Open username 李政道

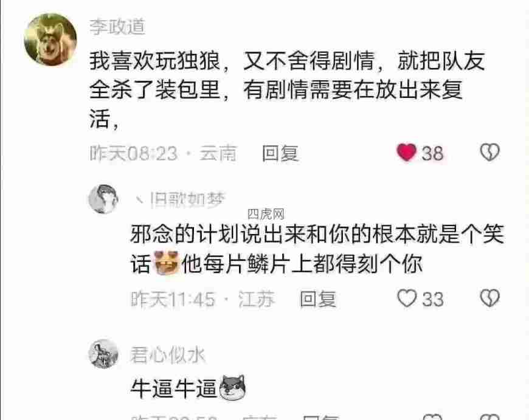(117, 27)
